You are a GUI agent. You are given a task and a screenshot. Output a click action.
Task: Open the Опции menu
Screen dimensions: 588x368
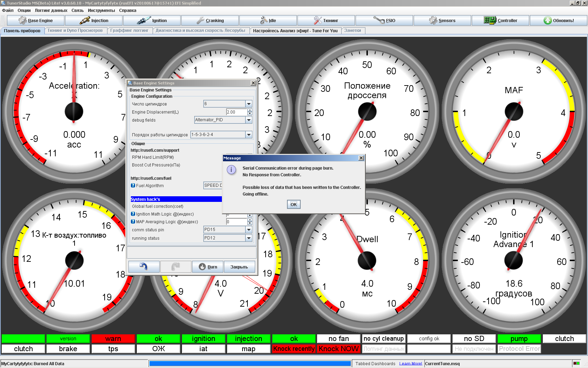24,11
